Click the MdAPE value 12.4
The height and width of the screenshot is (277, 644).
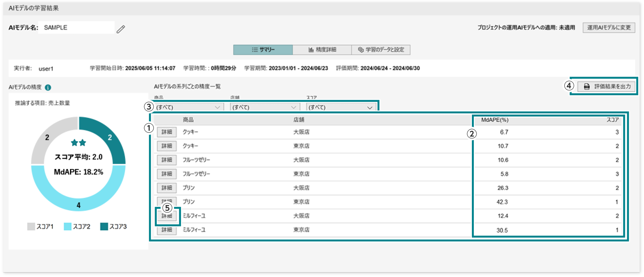click(x=503, y=216)
